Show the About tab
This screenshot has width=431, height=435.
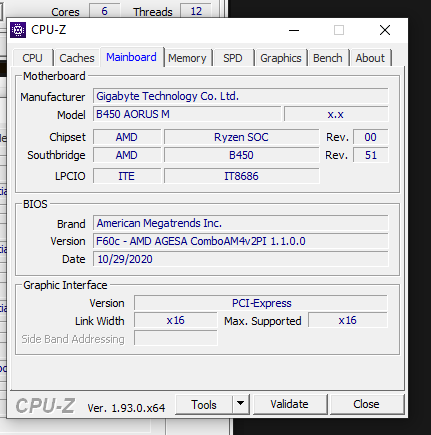click(x=370, y=58)
